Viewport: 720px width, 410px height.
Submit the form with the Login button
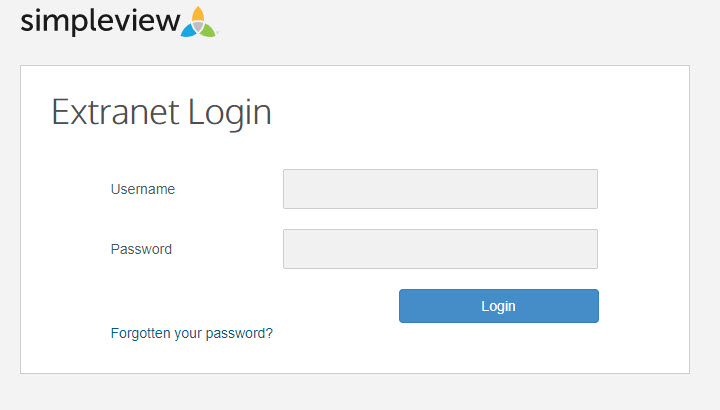[x=499, y=306]
